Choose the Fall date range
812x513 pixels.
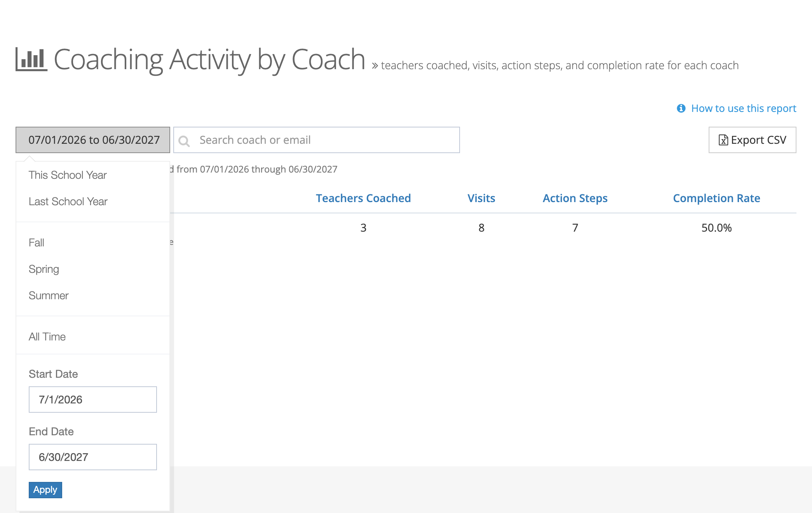[x=37, y=243]
